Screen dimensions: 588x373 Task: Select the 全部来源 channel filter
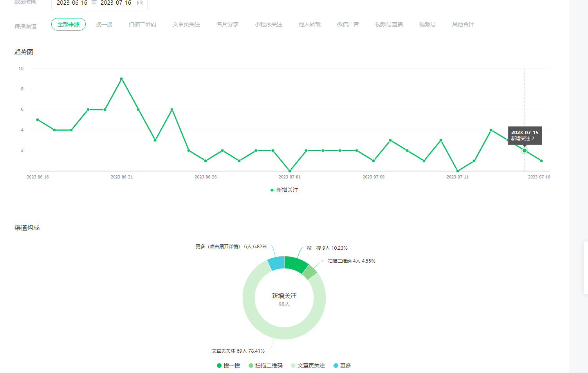69,24
